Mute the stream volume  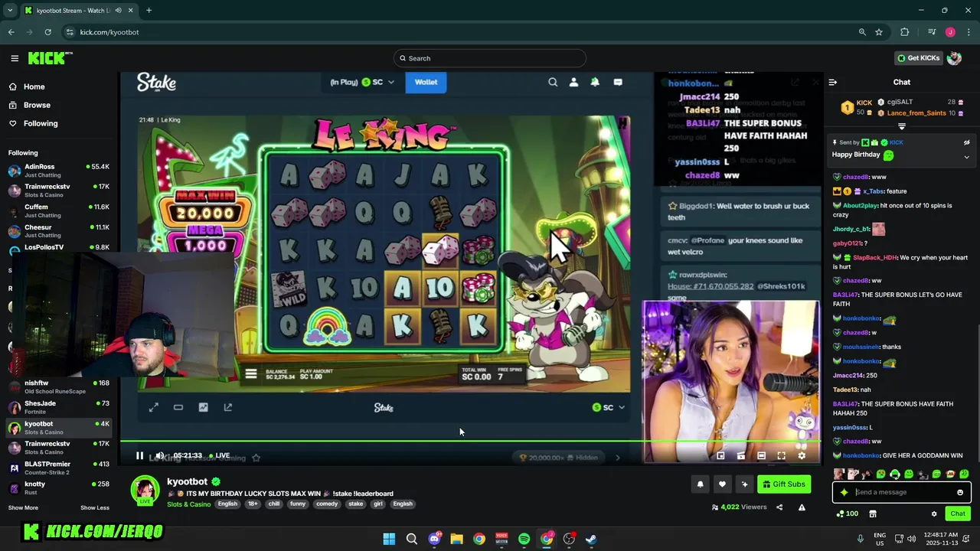click(159, 455)
